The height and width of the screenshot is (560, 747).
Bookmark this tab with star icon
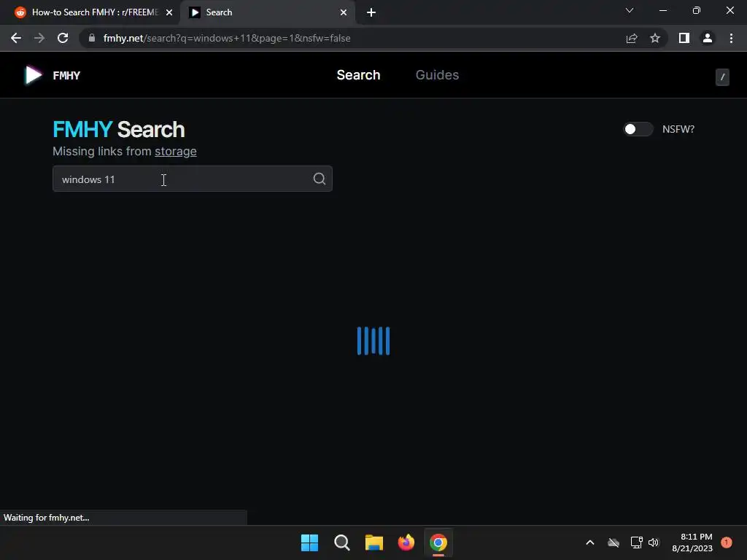point(655,38)
